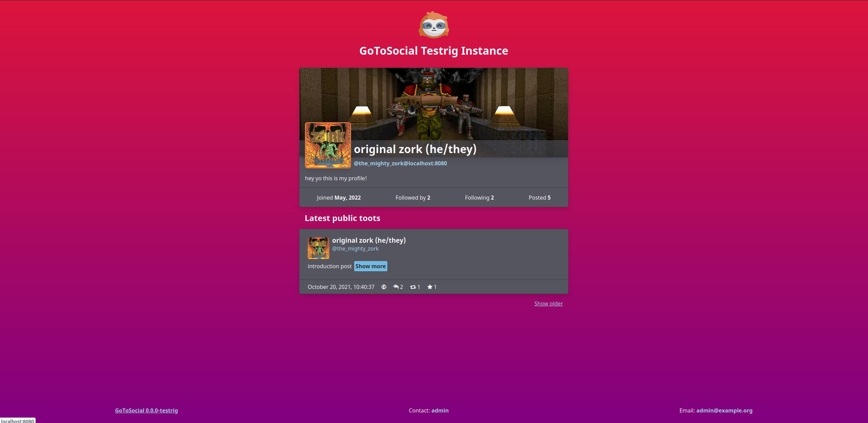Toggle the Latest public toots section
Viewport: 868px width, 423px height.
point(342,218)
